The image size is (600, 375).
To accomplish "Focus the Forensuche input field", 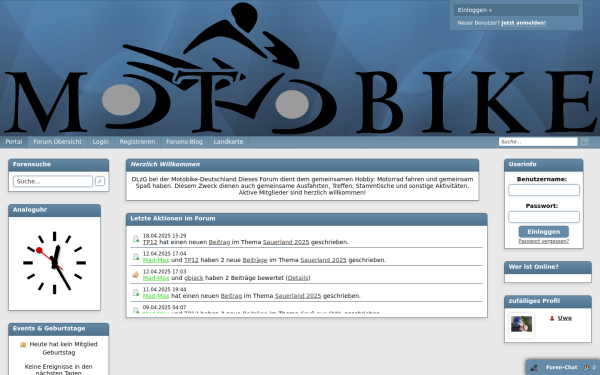I will tap(53, 181).
